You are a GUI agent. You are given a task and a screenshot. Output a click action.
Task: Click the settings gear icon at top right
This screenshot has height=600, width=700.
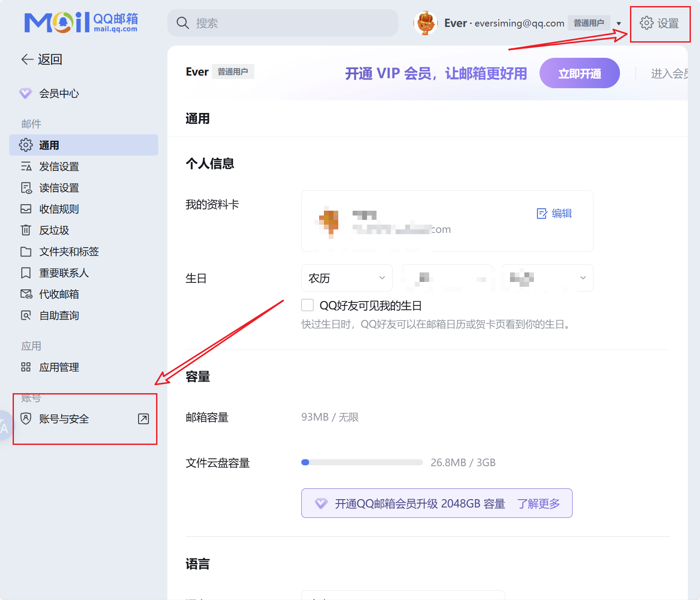(647, 23)
